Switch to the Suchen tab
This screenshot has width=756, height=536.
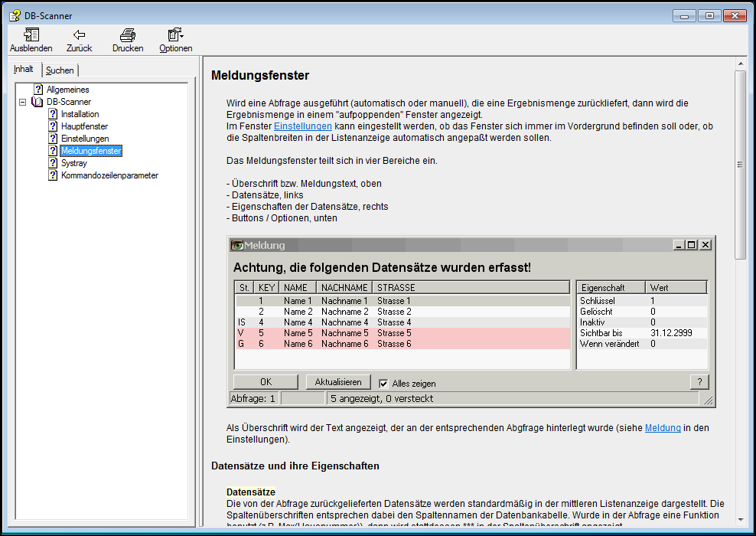[60, 70]
